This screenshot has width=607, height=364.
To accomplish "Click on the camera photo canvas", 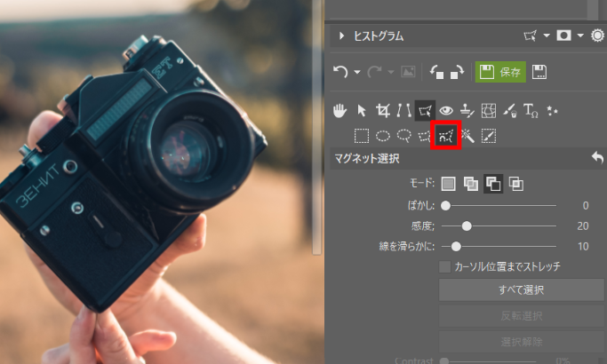I will point(155,182).
